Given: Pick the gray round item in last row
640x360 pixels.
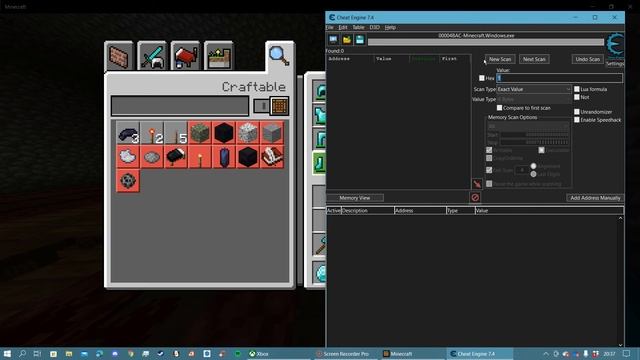Looking at the screenshot, I should [128, 181].
